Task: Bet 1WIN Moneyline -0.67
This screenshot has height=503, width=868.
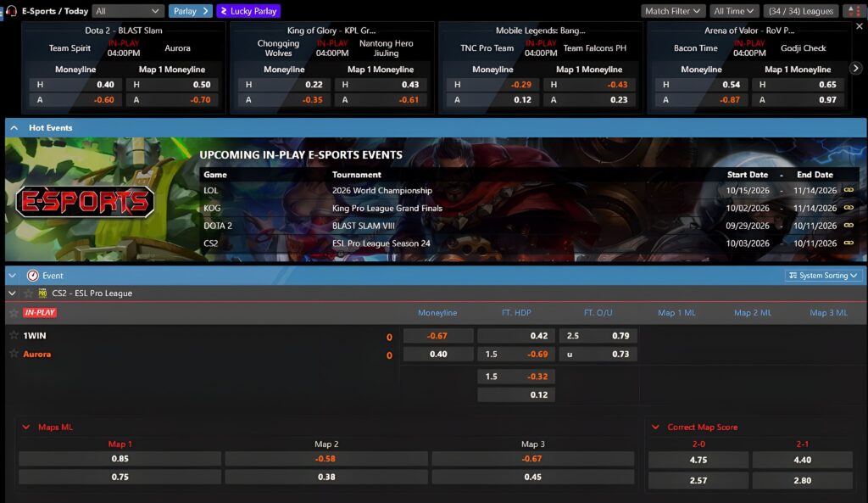Action: coord(438,336)
